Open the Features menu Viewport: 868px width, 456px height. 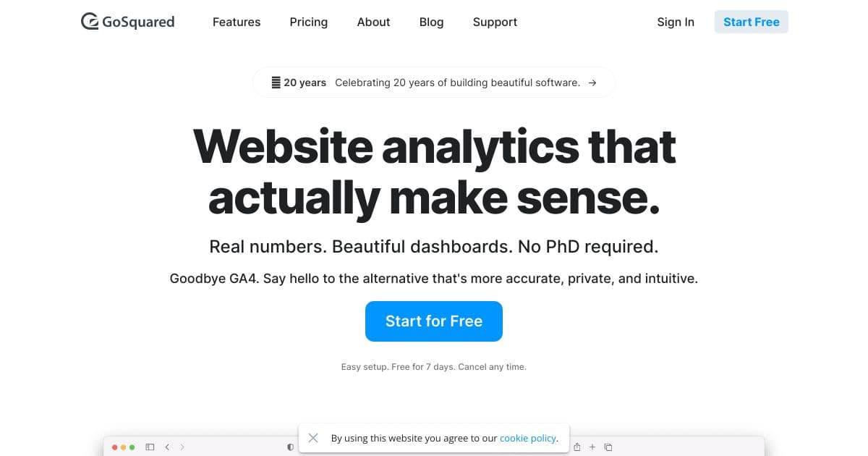[x=237, y=22]
